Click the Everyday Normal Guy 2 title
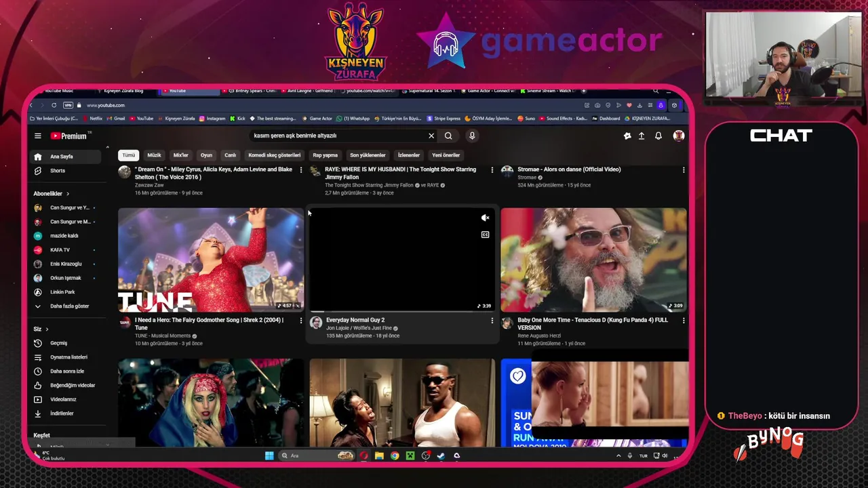This screenshot has height=488, width=868. [x=355, y=320]
